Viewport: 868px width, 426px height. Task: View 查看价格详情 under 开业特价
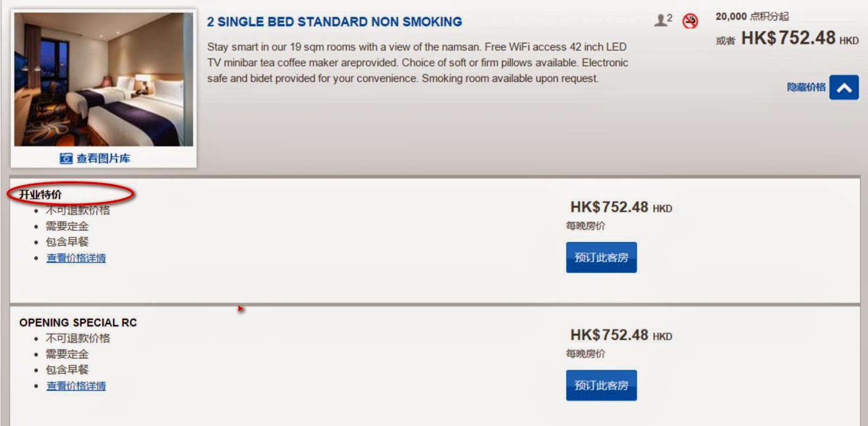(x=76, y=258)
